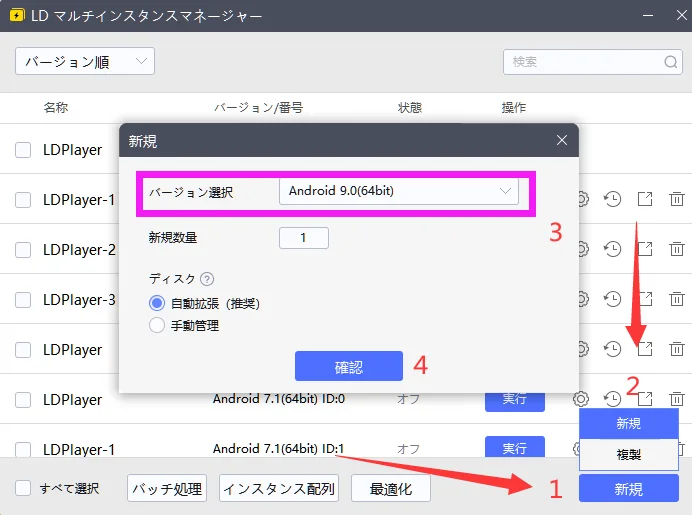Check the box for instance with ID:0
Viewport: 692px width, 515px height.
coord(23,400)
